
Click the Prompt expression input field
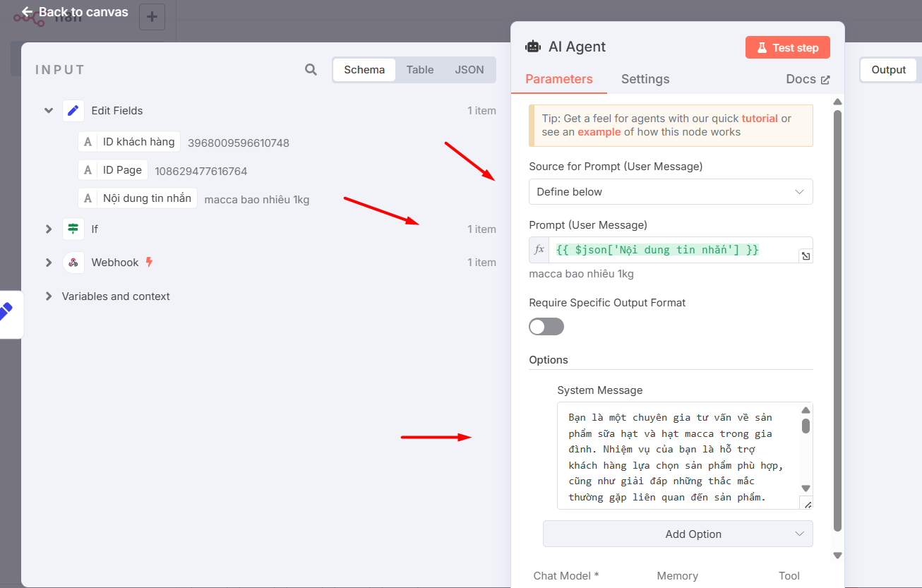674,250
